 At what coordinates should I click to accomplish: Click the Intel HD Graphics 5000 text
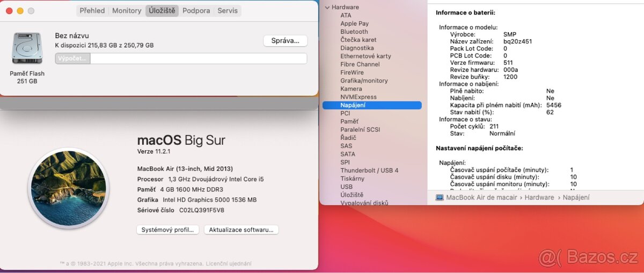coord(209,200)
